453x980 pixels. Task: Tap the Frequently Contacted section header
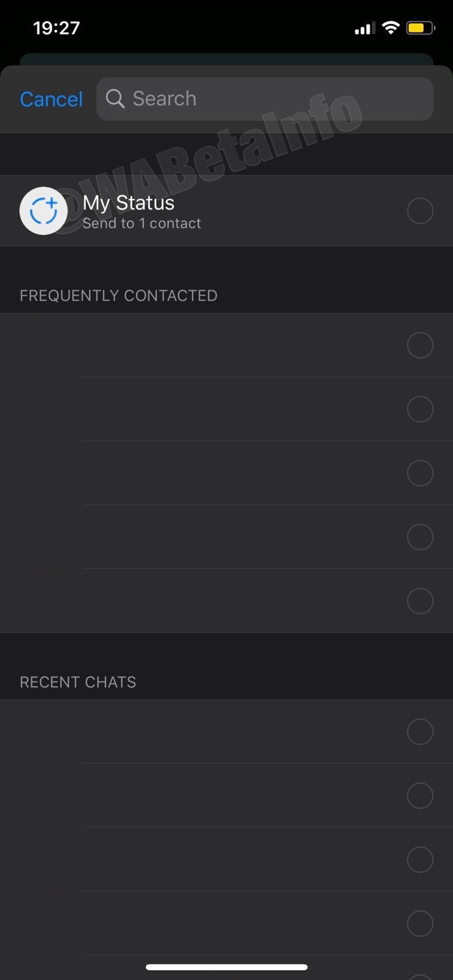118,295
